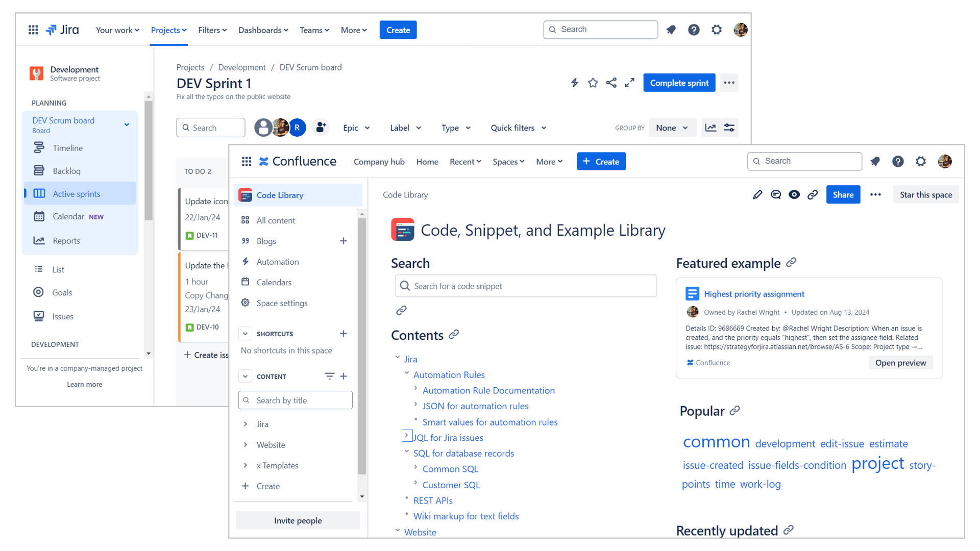Collapse the SHORTCUTS section

(245, 333)
